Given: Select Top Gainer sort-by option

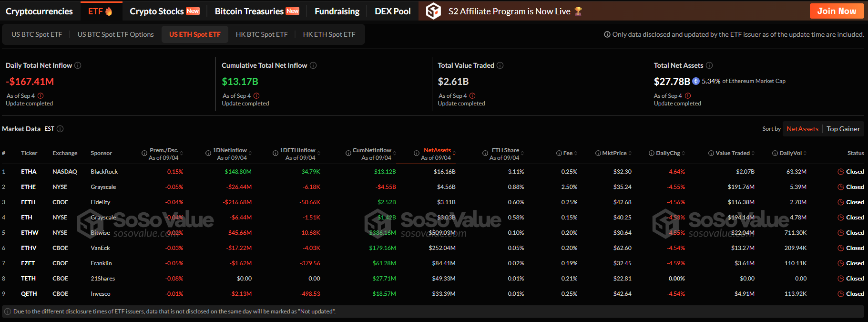Looking at the screenshot, I should coord(843,129).
